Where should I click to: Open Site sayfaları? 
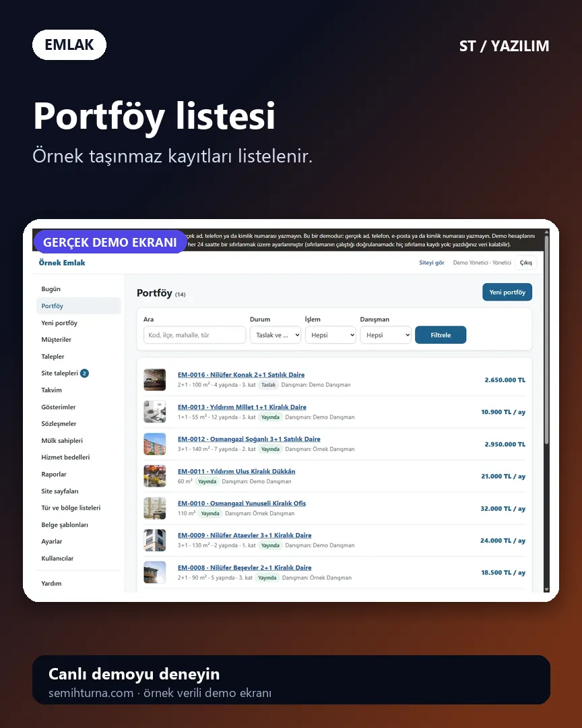click(x=59, y=491)
